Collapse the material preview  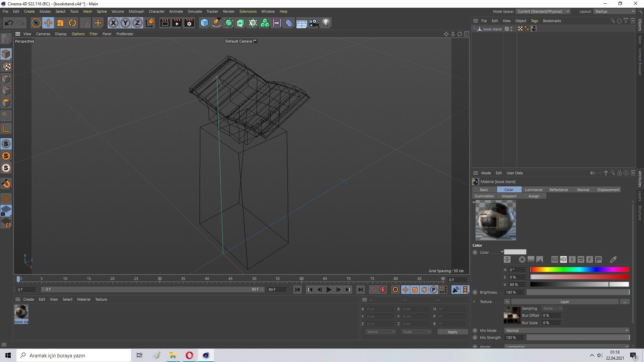474,202
